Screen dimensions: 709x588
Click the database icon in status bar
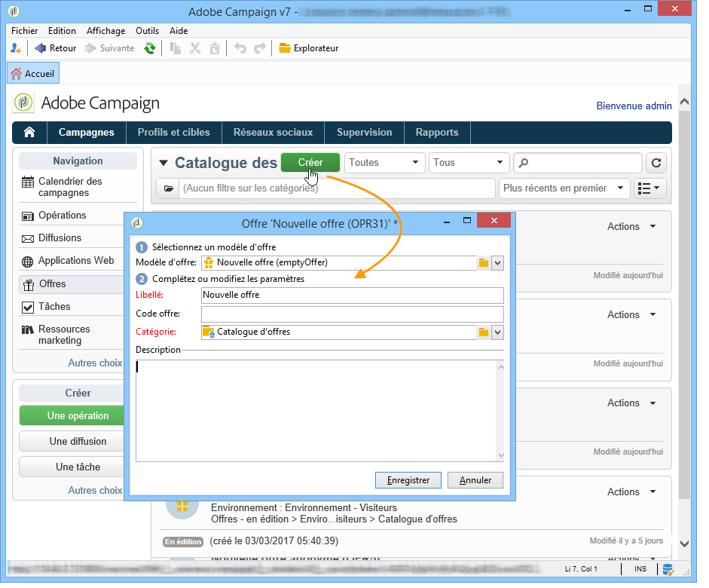(x=668, y=569)
